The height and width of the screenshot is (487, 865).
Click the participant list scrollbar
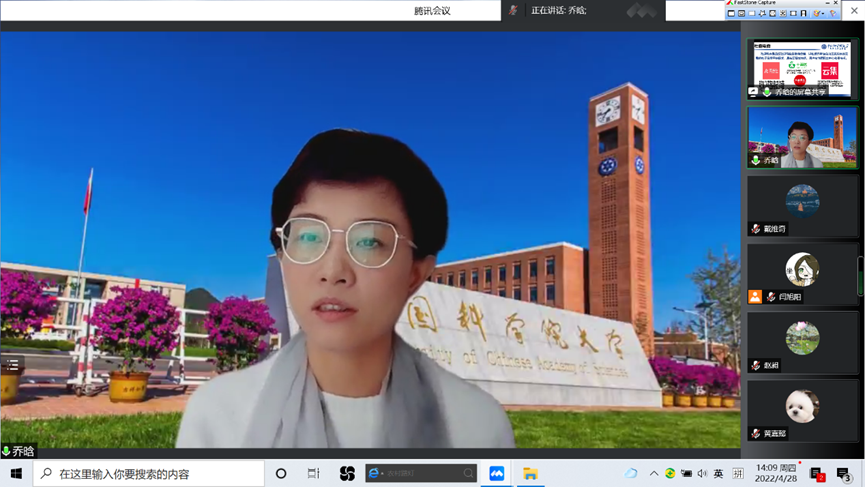(860, 275)
